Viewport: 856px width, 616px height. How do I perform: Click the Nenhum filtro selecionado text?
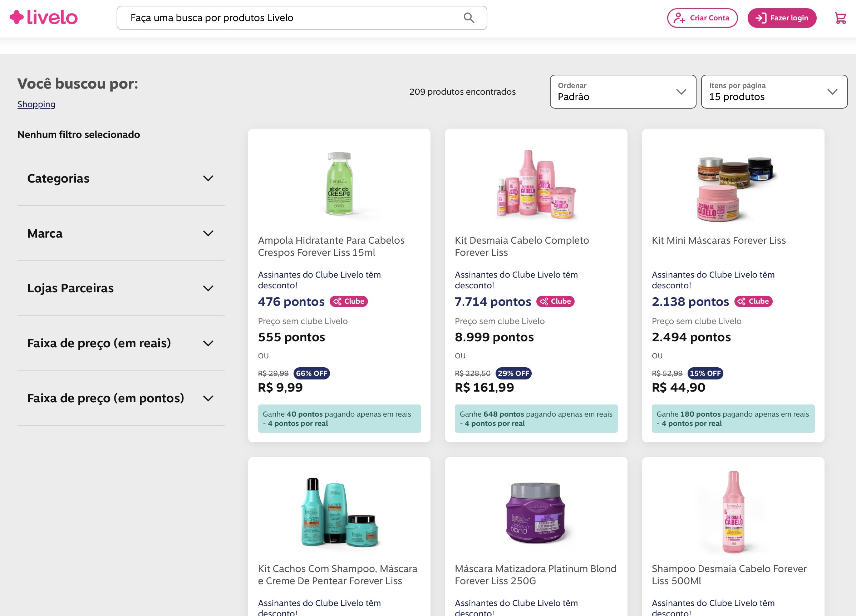(x=79, y=135)
